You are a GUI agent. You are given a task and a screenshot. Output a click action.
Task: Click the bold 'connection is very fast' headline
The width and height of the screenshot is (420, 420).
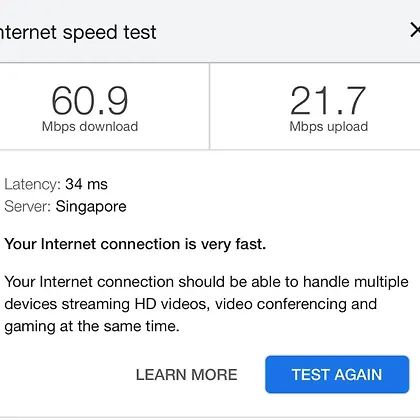click(x=135, y=244)
